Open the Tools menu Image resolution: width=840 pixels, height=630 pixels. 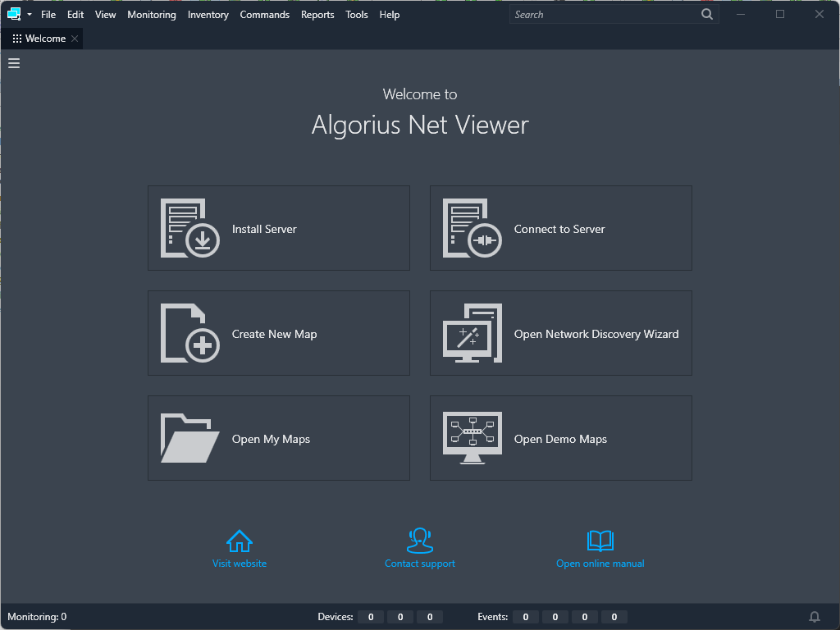tap(356, 15)
